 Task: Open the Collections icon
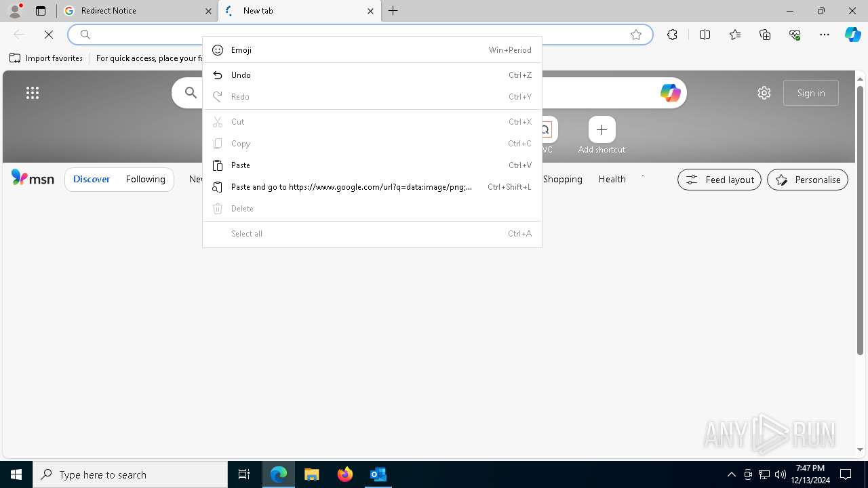point(765,35)
